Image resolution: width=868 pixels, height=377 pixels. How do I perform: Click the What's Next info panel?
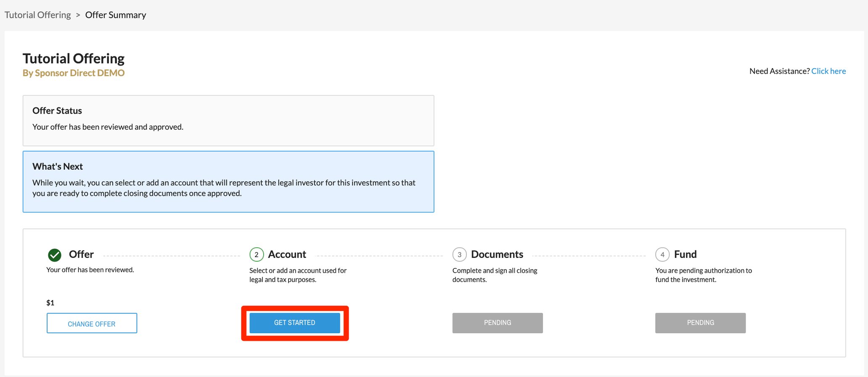[228, 182]
